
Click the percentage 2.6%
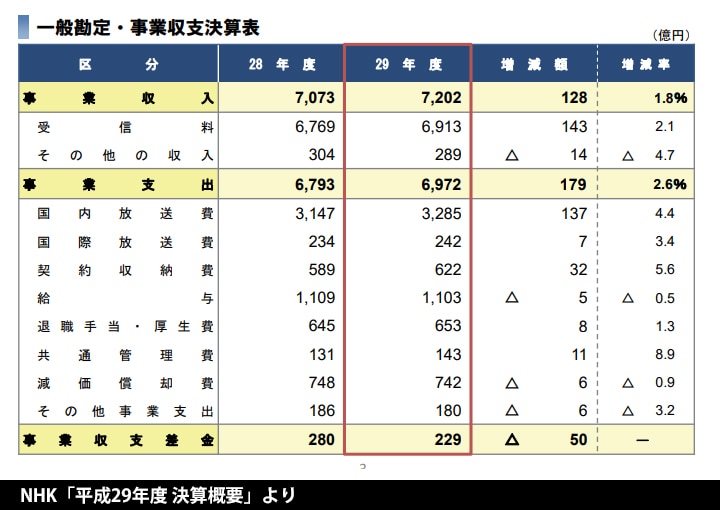pos(670,185)
